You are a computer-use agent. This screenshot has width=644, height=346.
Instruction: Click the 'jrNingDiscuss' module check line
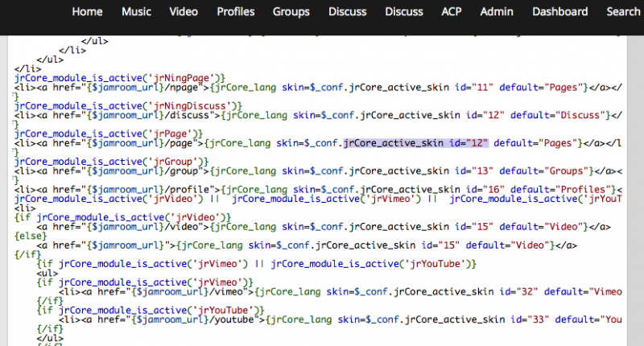129,105
